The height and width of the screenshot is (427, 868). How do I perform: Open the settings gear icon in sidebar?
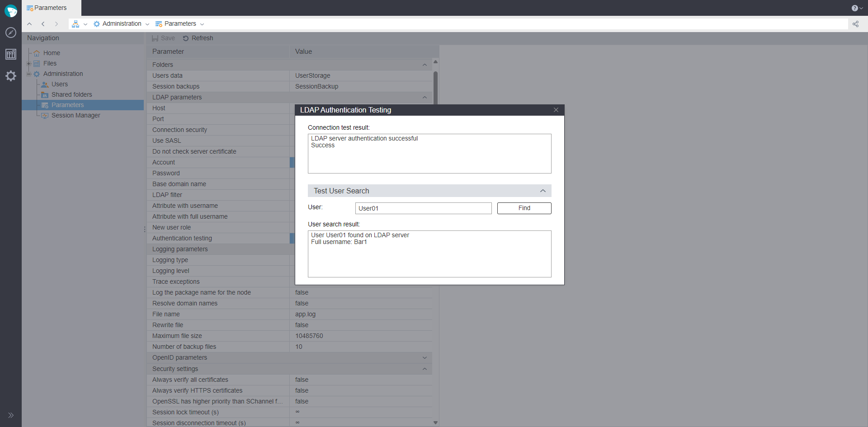(11, 76)
